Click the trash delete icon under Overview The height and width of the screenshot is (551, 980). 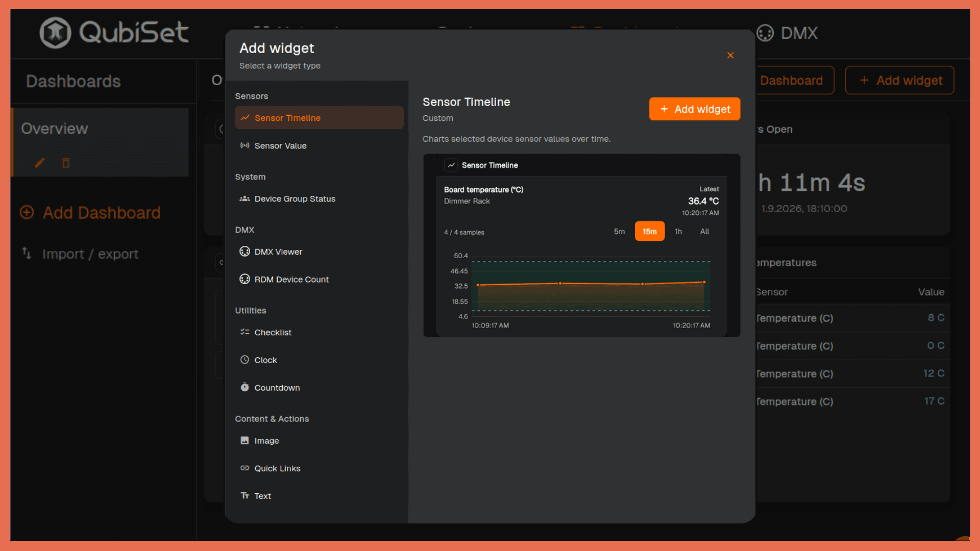66,163
